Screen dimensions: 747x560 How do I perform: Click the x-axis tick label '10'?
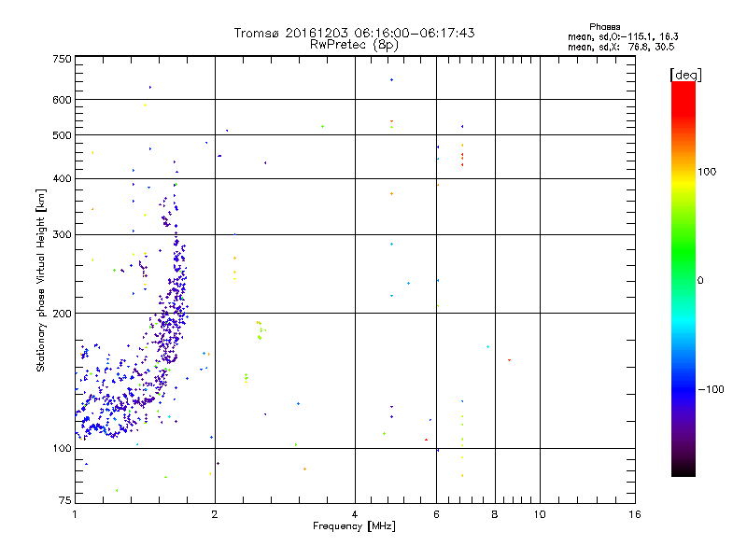tap(540, 514)
